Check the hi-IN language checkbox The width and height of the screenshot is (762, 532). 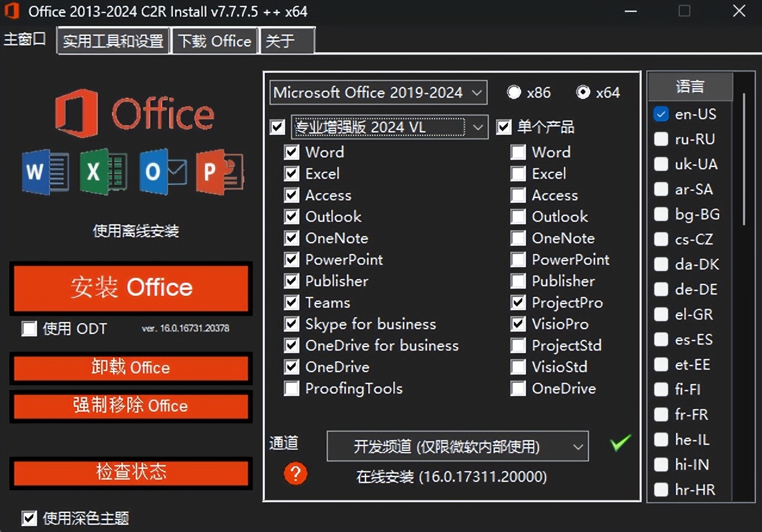click(661, 465)
